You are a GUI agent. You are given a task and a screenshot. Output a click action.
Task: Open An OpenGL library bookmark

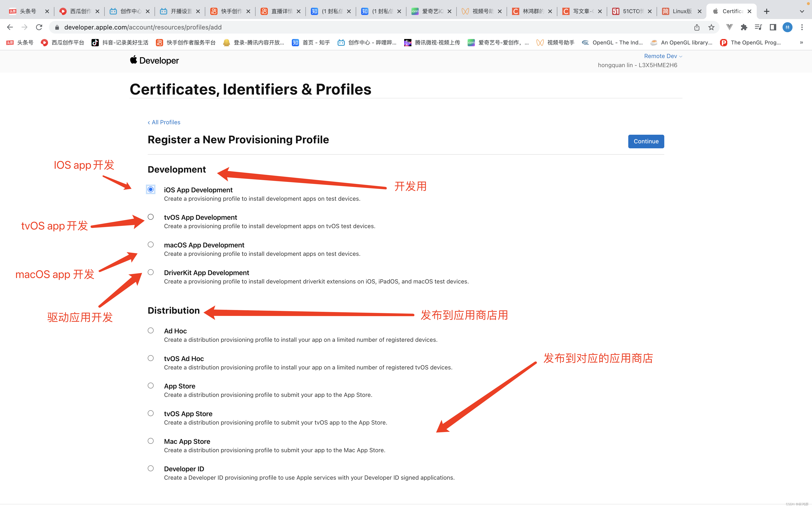pos(681,43)
